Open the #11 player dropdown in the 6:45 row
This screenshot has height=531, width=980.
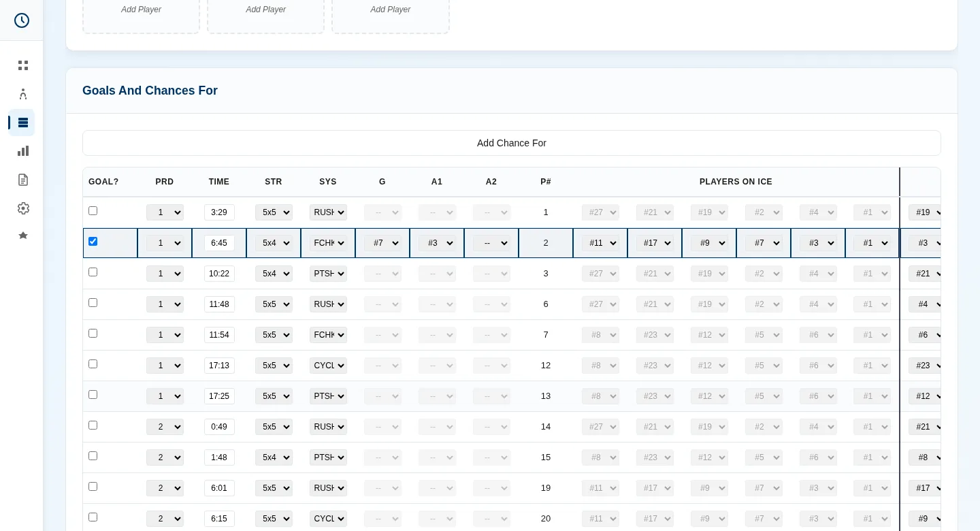tap(600, 243)
